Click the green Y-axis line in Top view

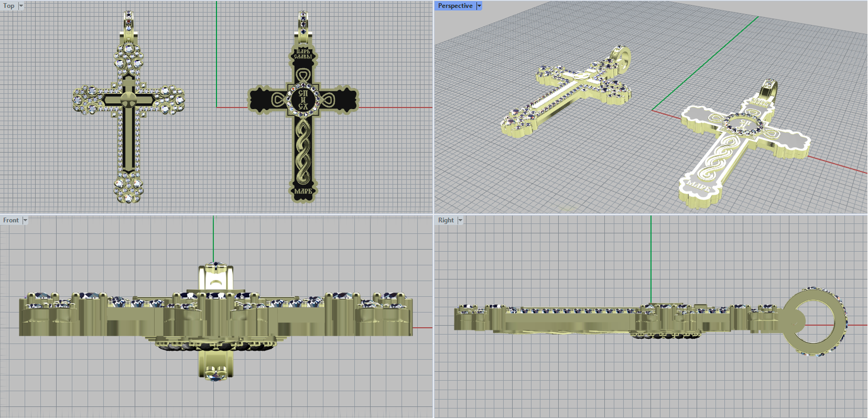(216, 54)
